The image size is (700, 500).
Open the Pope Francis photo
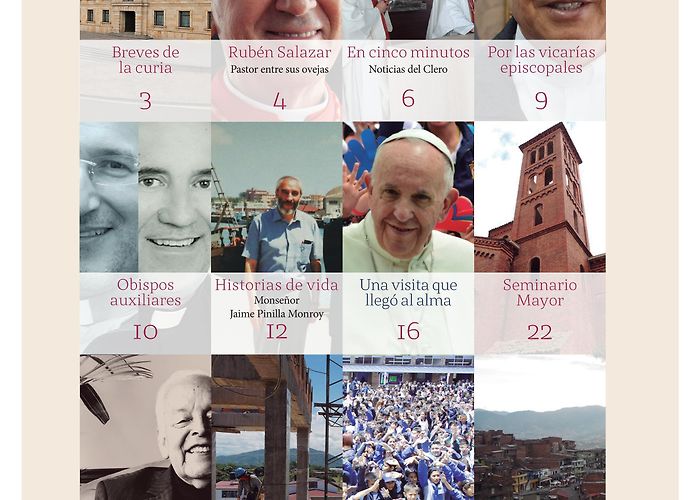click(408, 197)
